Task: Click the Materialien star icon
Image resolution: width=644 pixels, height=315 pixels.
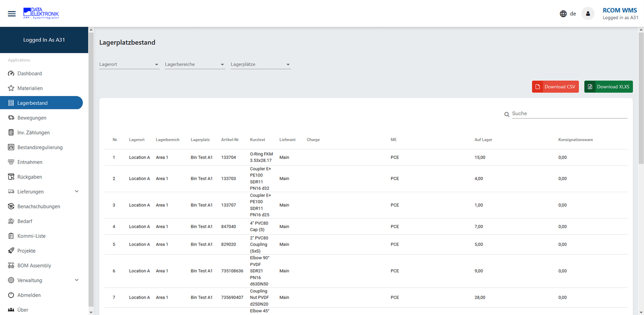Action: pos(11,88)
